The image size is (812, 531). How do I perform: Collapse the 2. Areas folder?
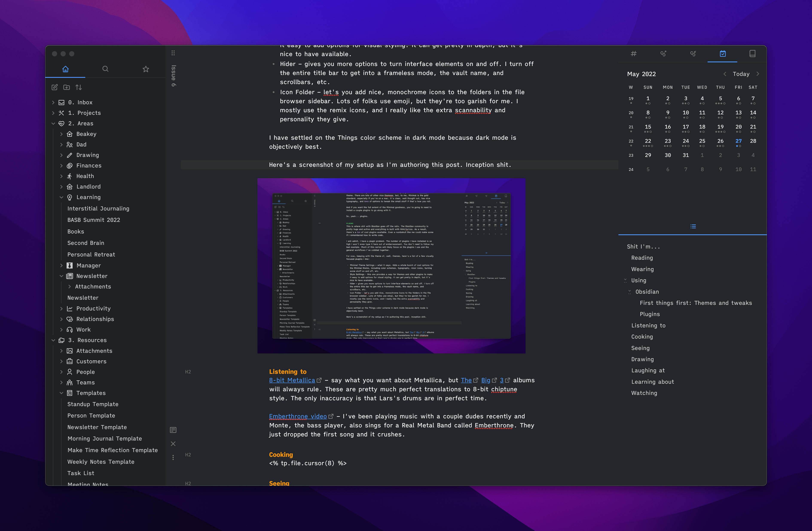point(53,124)
